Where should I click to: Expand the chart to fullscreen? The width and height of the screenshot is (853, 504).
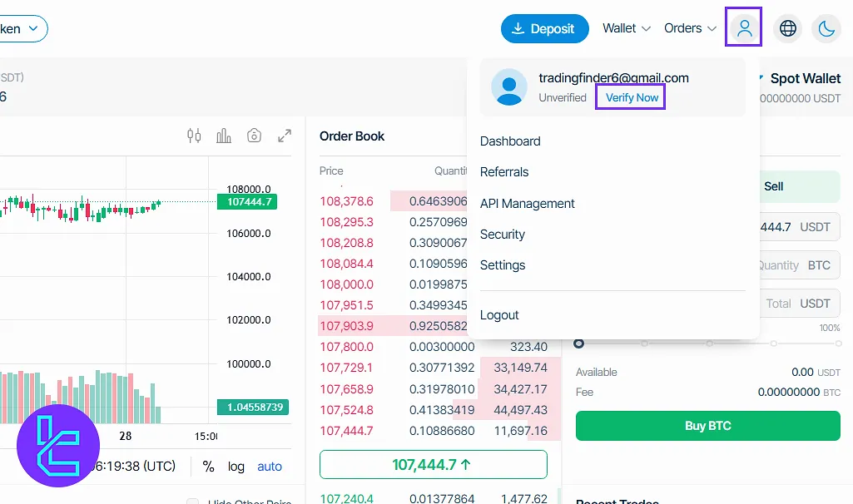pos(285,136)
